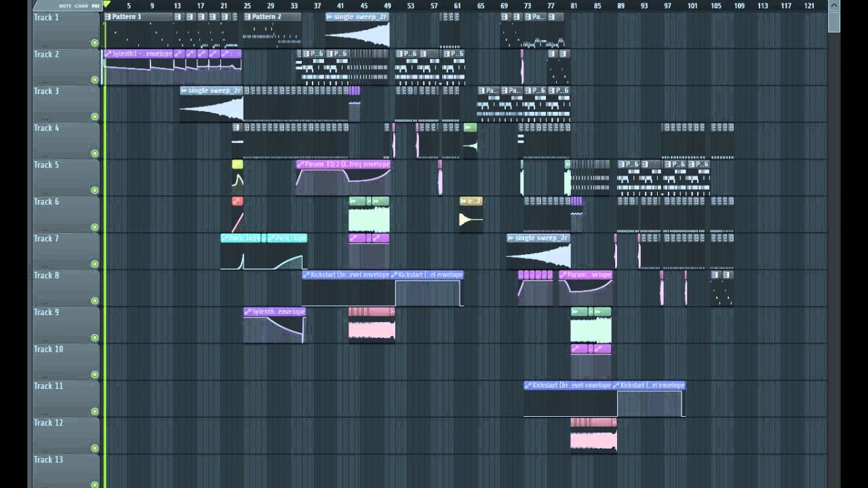Toggle Track 3 mute switch
The width and height of the screenshot is (868, 488).
[95, 117]
